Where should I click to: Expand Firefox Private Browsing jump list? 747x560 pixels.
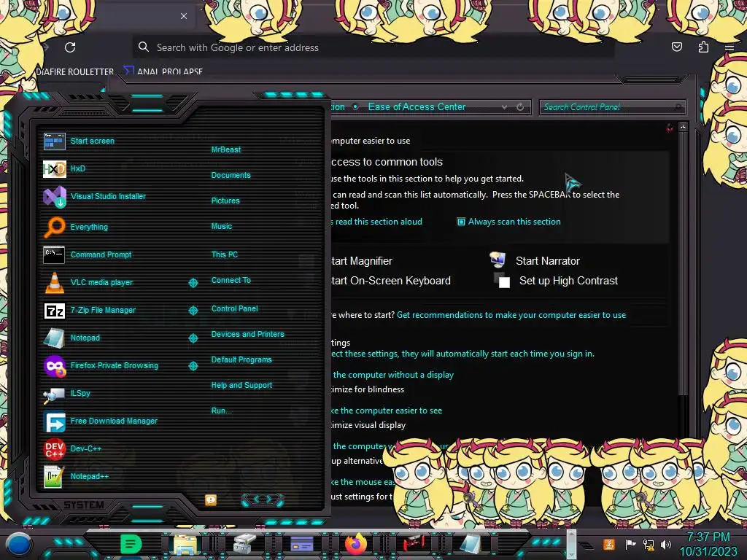click(x=193, y=366)
